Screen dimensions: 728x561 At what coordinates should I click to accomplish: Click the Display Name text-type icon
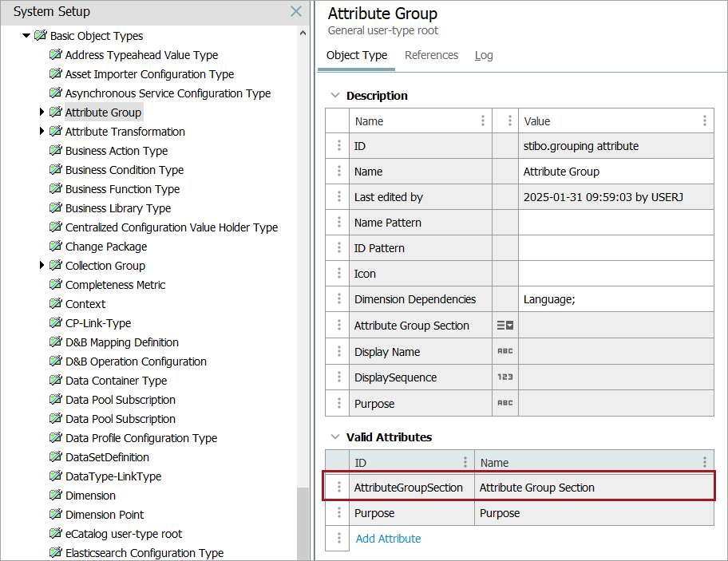click(505, 351)
